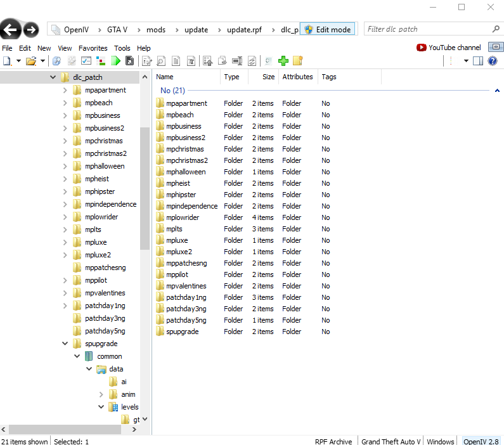Click the tree panel horizontal scrollbar
504x445 pixels.
click(x=65, y=429)
